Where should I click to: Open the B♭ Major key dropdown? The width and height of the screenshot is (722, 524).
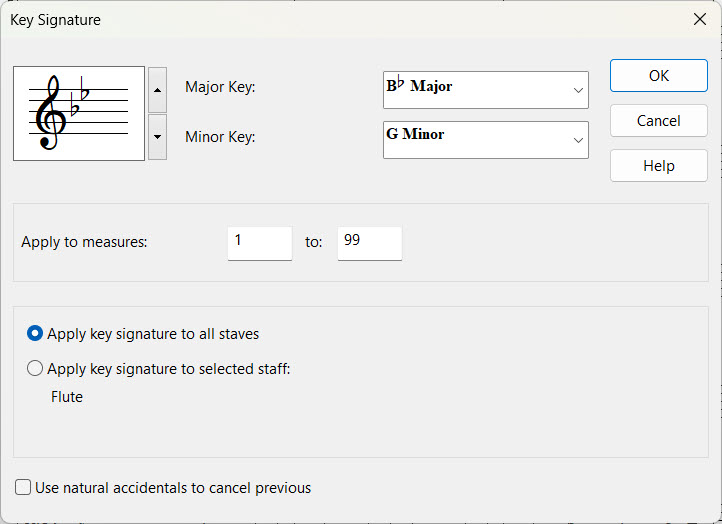(x=485, y=90)
